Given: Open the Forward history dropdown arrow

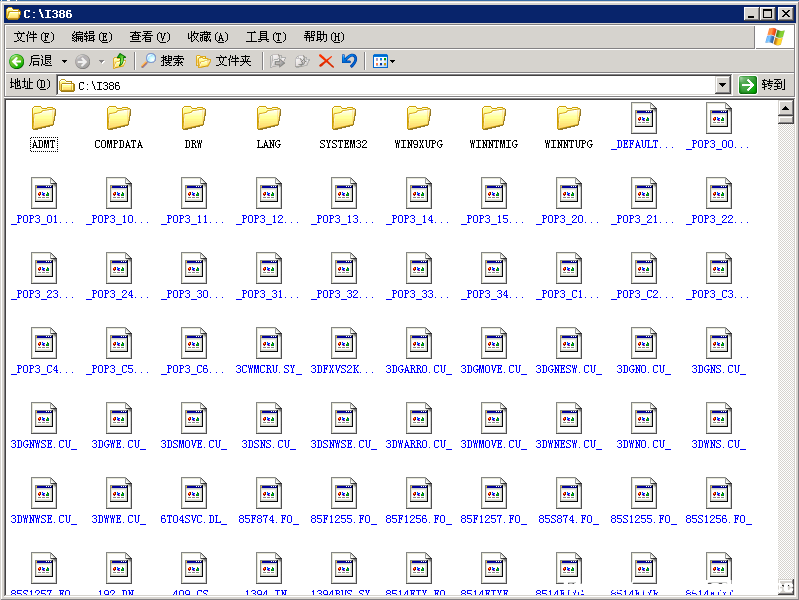Looking at the screenshot, I should click(101, 62).
